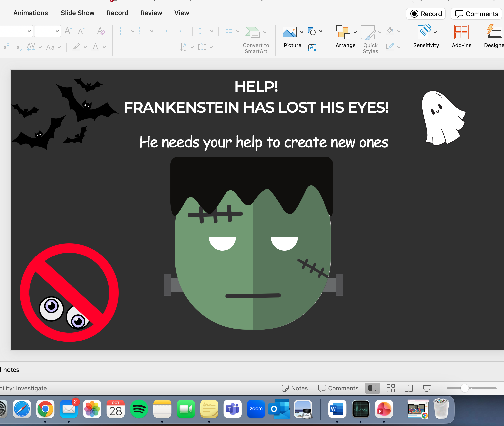
Task: Open the Animations tab
Action: pos(30,13)
